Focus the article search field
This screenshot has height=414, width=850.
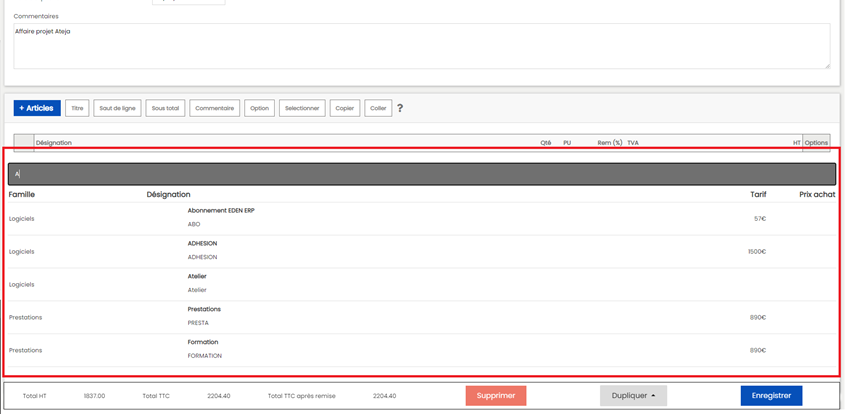pyautogui.click(x=422, y=174)
